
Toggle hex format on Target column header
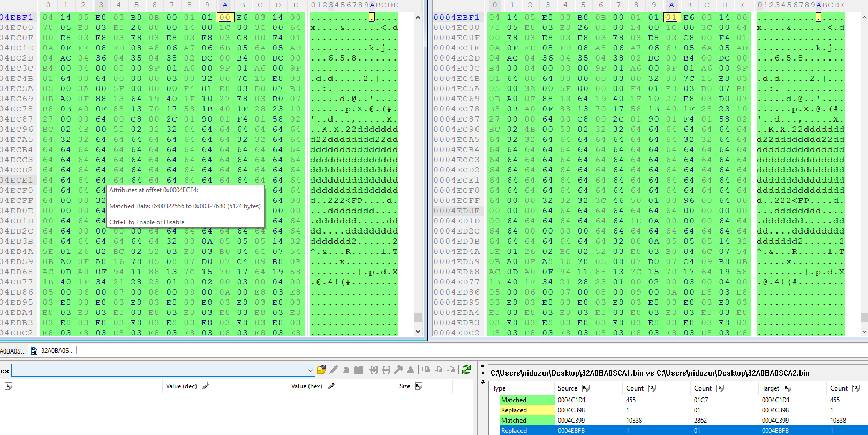(788, 388)
